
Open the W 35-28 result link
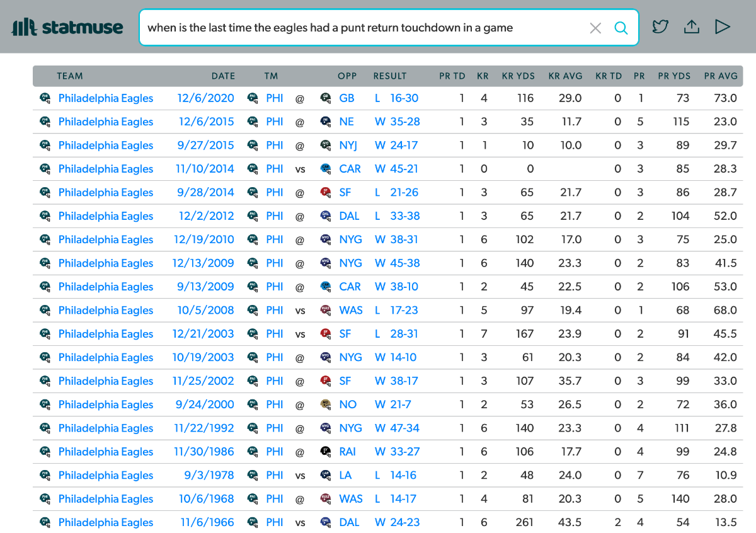[x=397, y=122]
